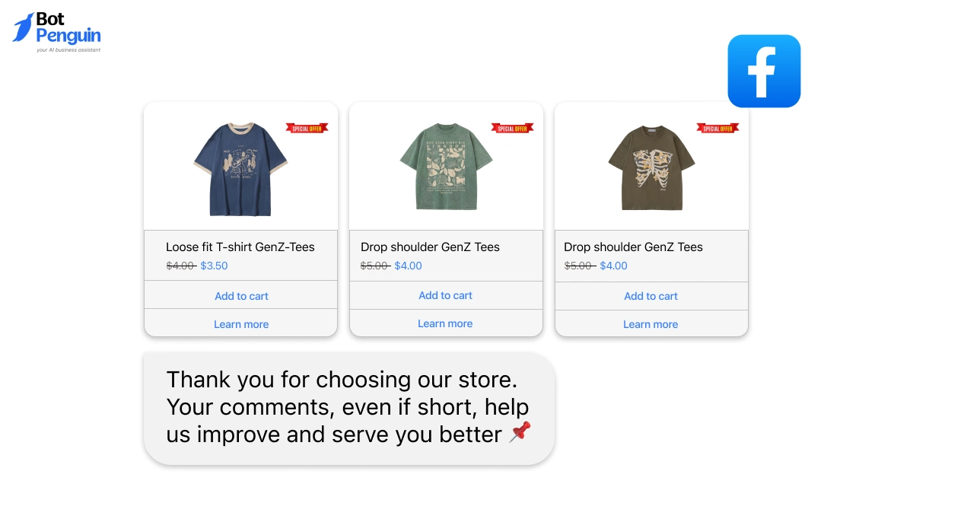Click the Drop shoulder GenZ Tees title on brown tee

(x=633, y=247)
